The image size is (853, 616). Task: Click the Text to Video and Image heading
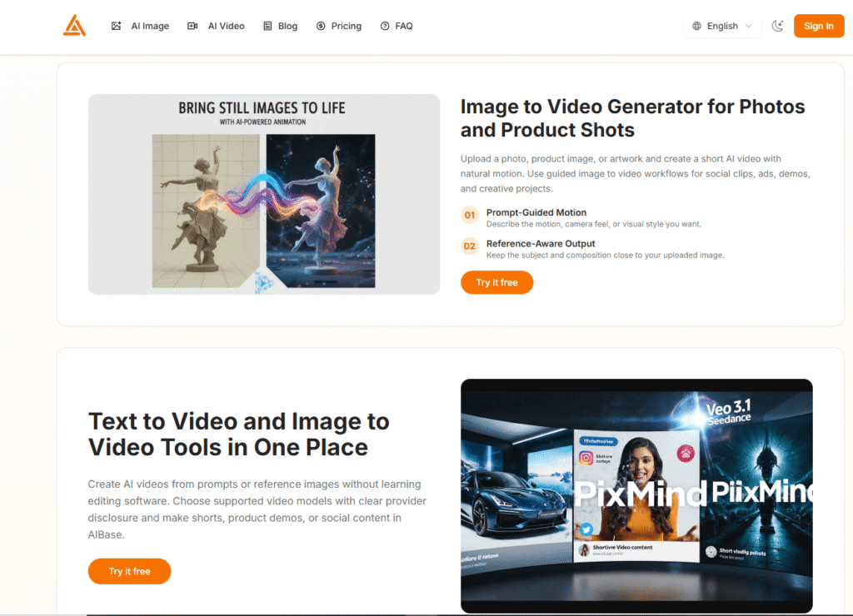(239, 435)
